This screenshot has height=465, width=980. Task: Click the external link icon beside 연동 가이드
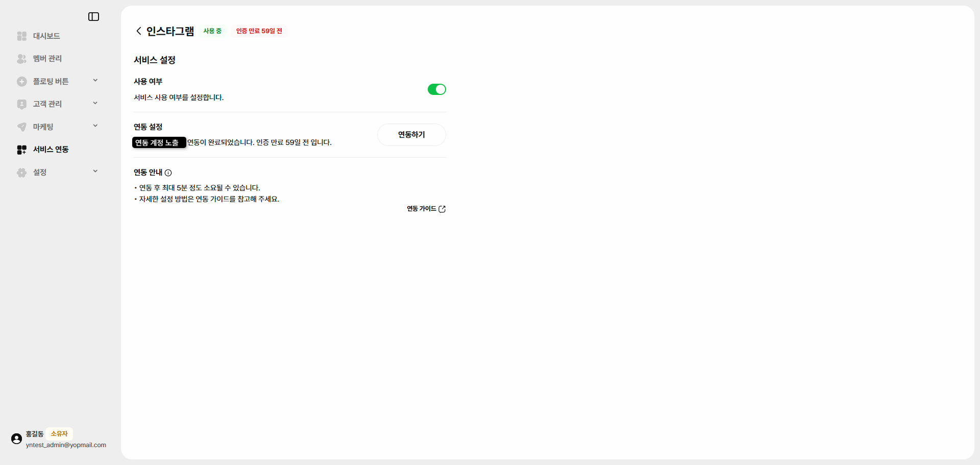[x=442, y=209]
